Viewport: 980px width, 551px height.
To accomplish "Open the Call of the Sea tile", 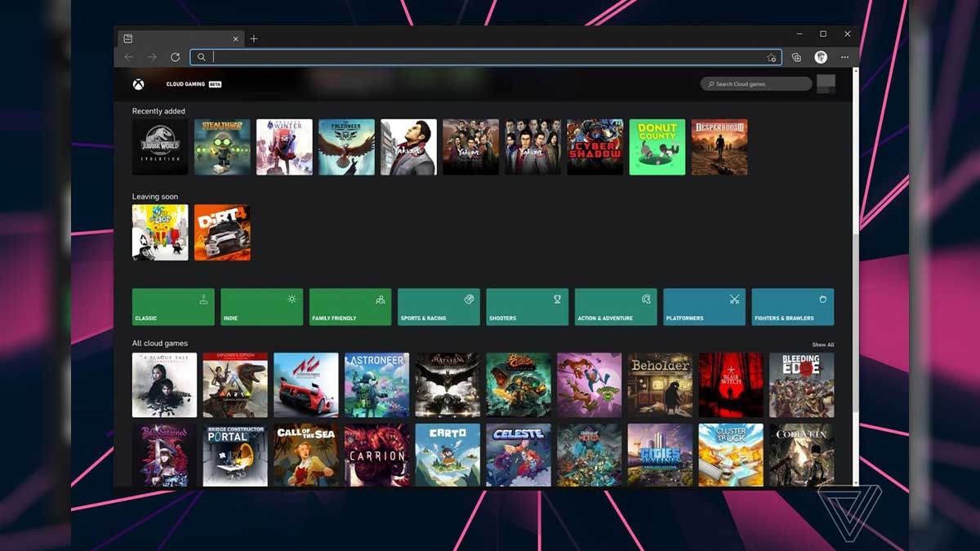I will 306,455.
